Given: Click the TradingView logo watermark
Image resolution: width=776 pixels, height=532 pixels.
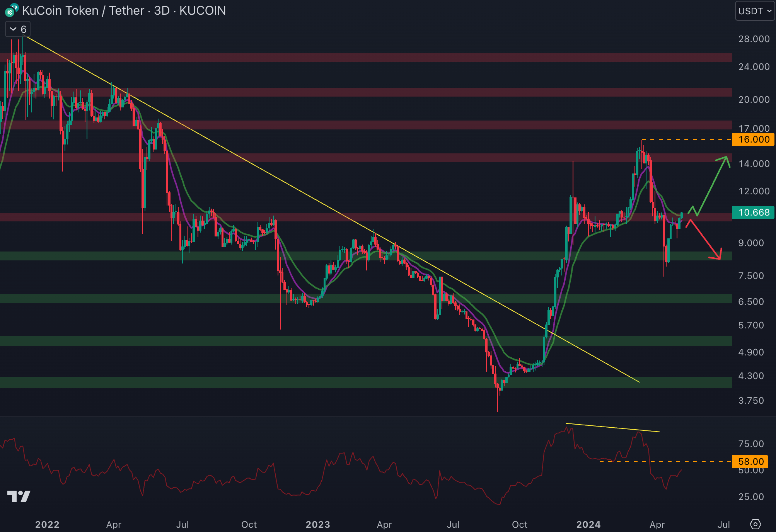Looking at the screenshot, I should click(x=19, y=496).
